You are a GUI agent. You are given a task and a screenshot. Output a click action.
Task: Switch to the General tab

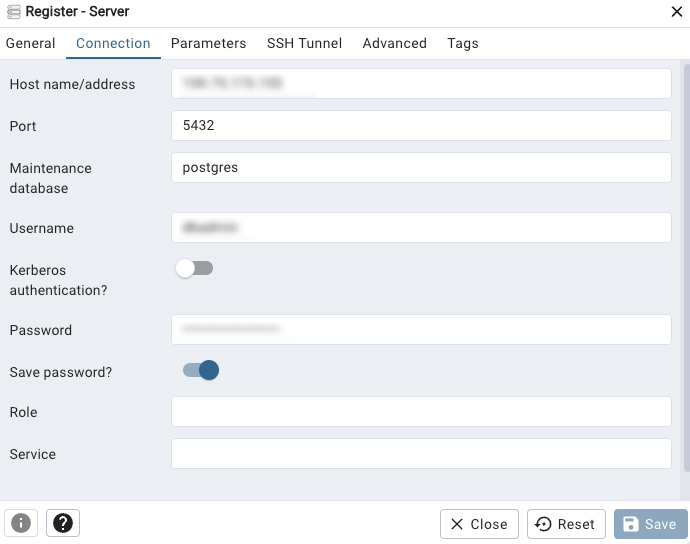31,44
